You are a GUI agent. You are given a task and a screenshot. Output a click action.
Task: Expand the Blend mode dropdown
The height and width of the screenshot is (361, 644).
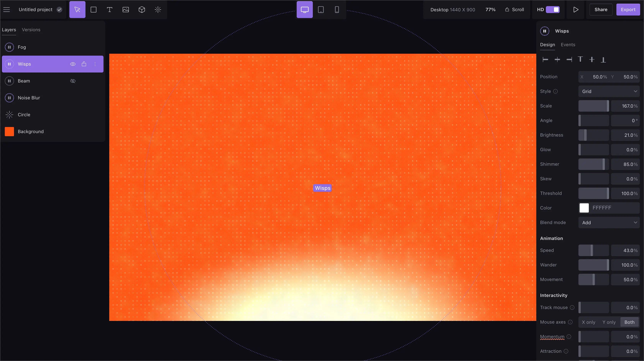click(609, 222)
